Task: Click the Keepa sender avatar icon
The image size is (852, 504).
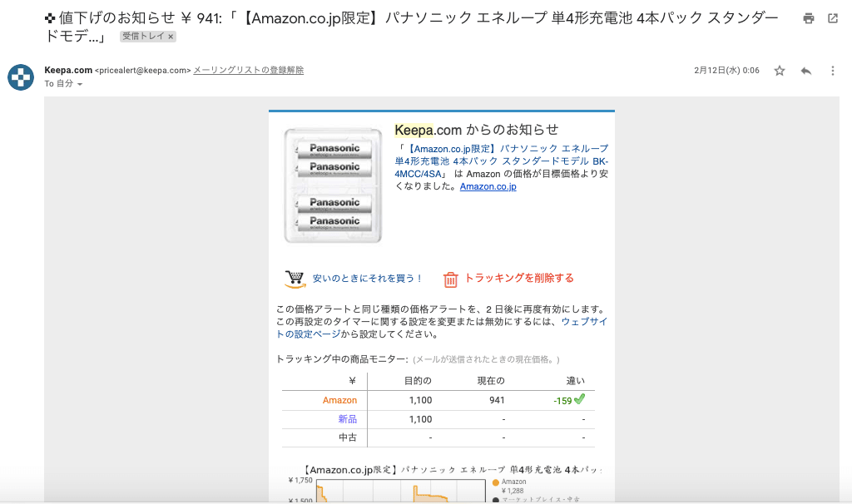Action: (x=21, y=77)
